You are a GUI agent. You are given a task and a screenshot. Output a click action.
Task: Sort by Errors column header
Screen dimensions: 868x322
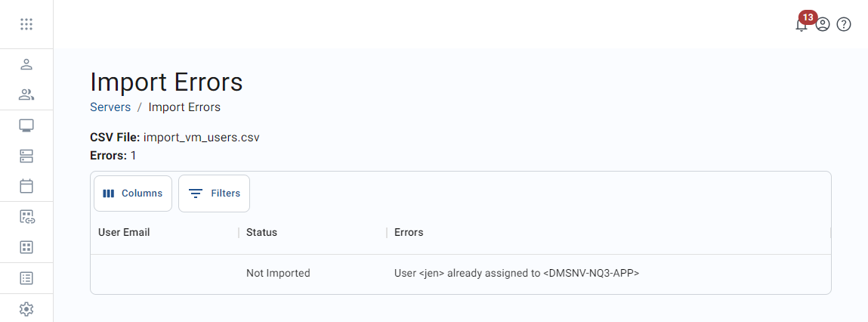tap(409, 232)
